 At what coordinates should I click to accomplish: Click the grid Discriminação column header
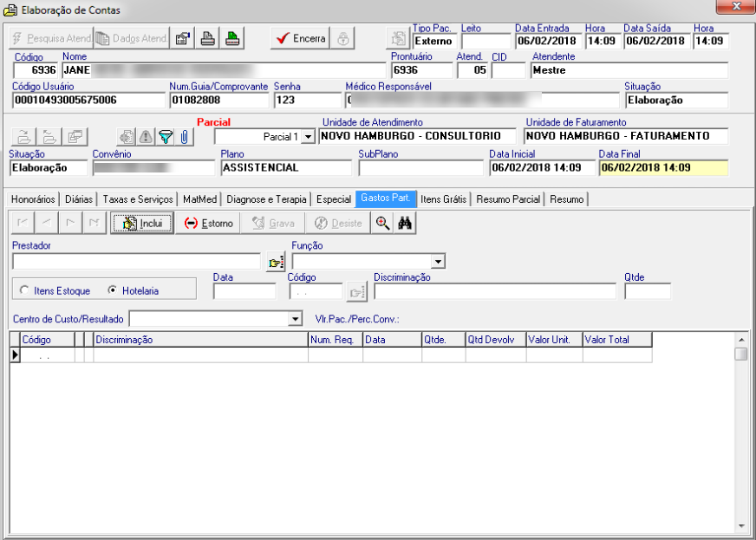pyautogui.click(x=200, y=340)
